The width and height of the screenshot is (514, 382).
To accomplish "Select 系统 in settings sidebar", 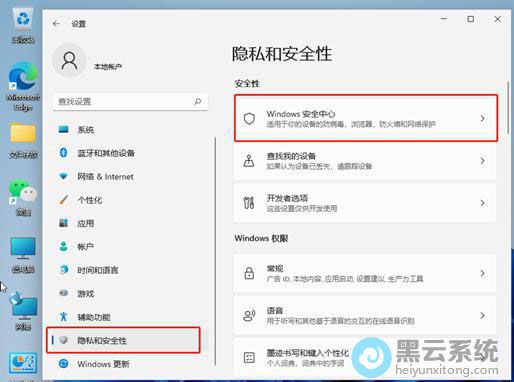I will [x=130, y=129].
